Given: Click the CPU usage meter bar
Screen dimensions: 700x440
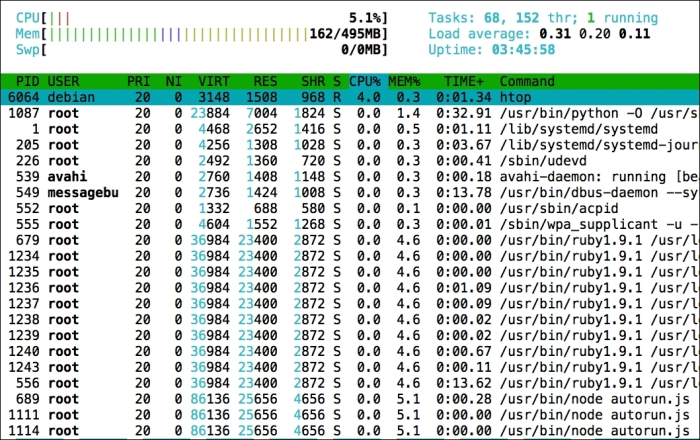Looking at the screenshot, I should [x=201, y=18].
